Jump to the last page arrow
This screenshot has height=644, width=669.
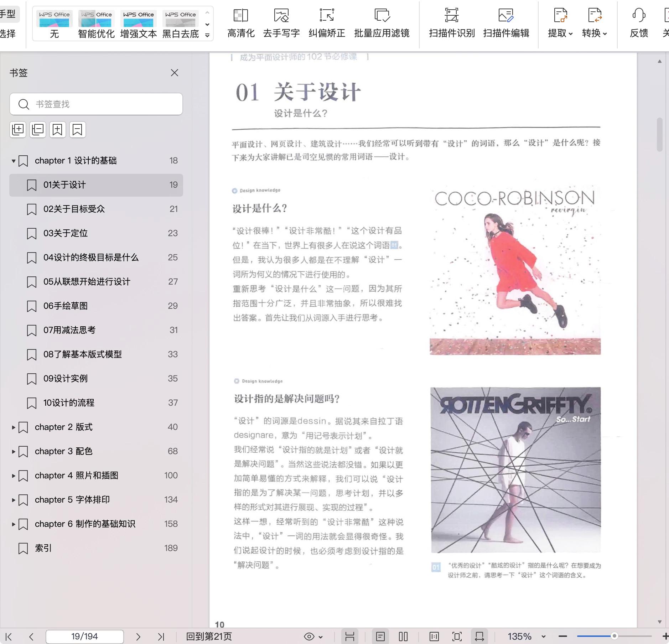coord(161,637)
